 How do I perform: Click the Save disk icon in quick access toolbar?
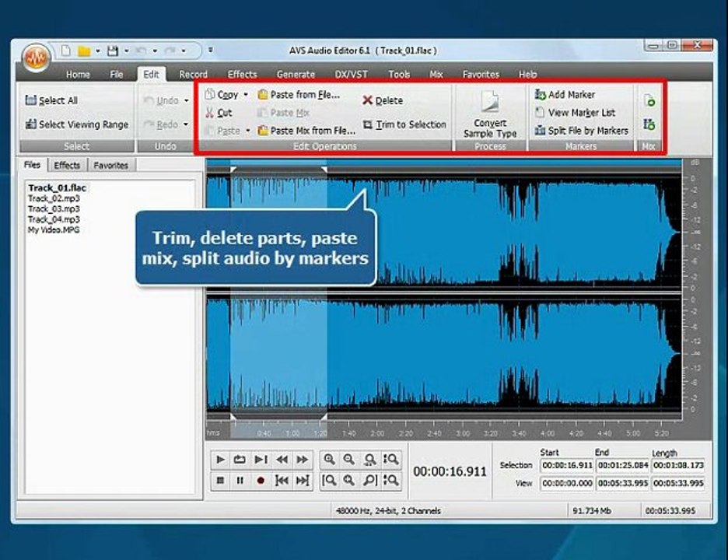pyautogui.click(x=113, y=51)
